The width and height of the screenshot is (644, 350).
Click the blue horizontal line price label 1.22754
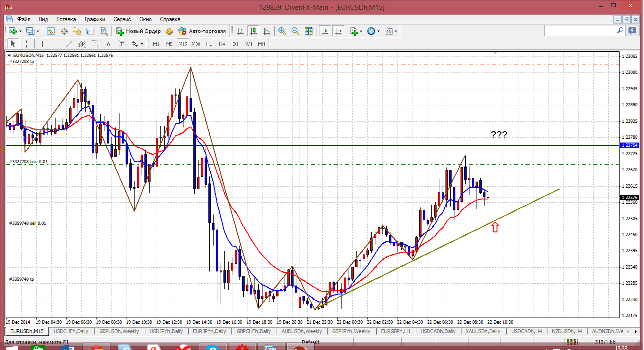[629, 145]
